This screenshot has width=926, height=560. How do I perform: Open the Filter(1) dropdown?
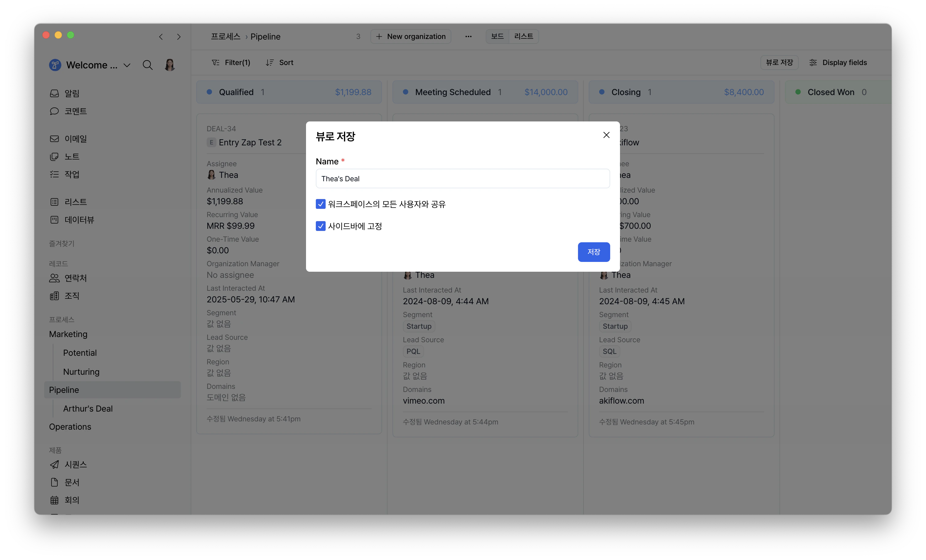(231, 63)
